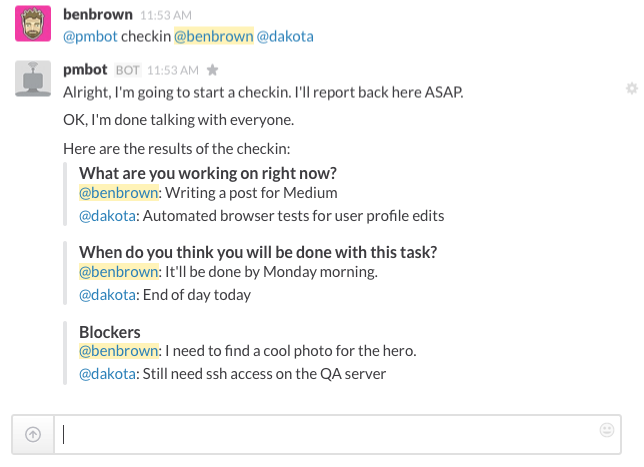This screenshot has height=467, width=644.
Task: Click the benbrown sender name
Action: pos(98,14)
